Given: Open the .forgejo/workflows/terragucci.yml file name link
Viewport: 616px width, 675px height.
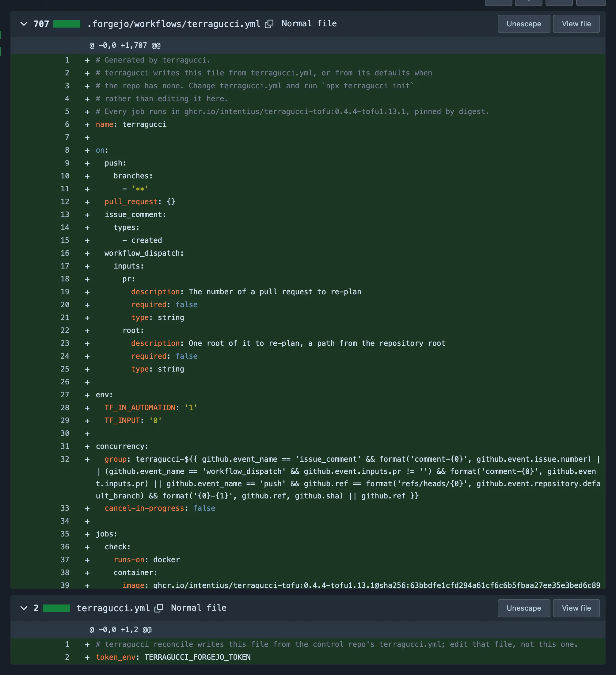Looking at the screenshot, I should [174, 24].
